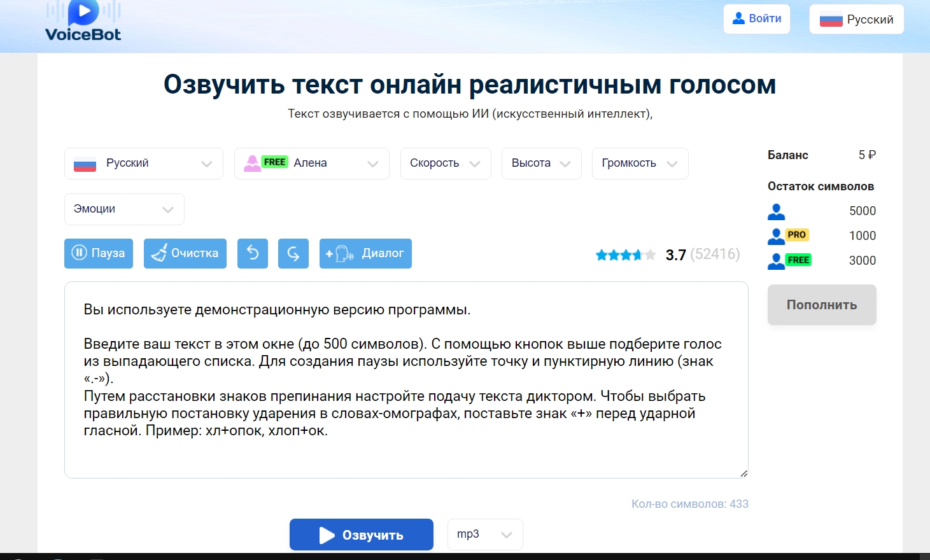Click the Очистка button
930x560 pixels.
click(185, 253)
